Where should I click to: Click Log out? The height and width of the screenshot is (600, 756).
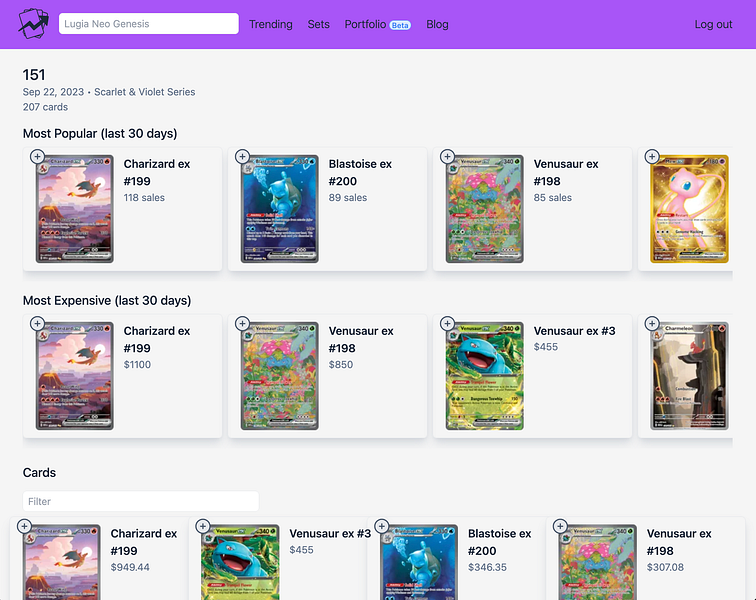713,24
